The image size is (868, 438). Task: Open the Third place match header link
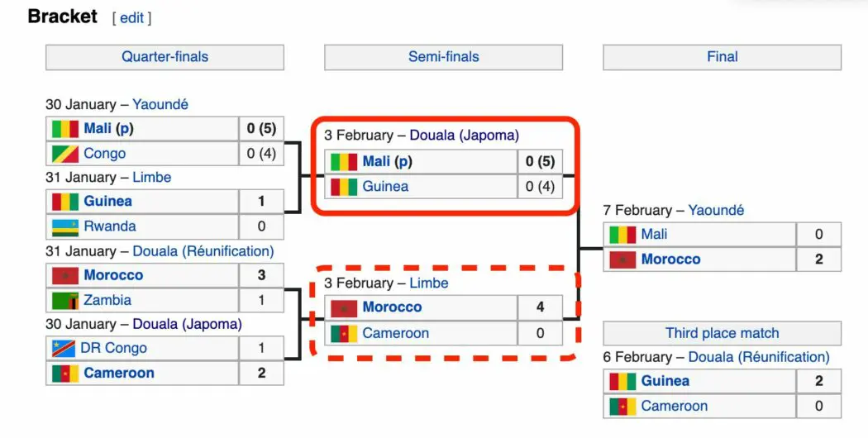click(x=723, y=333)
